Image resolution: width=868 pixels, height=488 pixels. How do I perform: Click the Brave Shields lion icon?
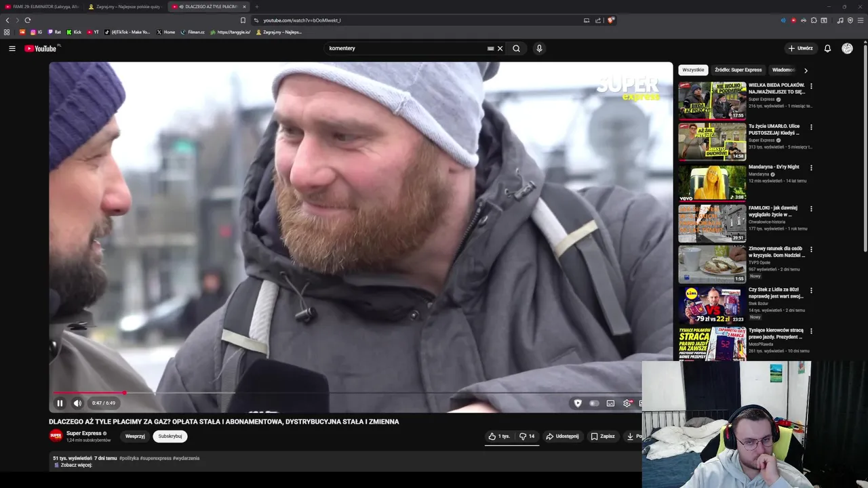tap(610, 20)
